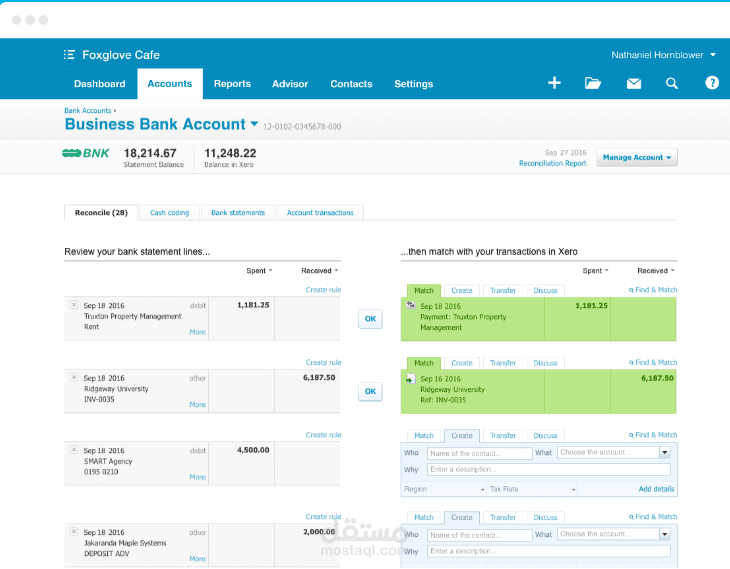Switch to the Account transactions tab
This screenshot has height=569, width=730.
pyautogui.click(x=320, y=213)
